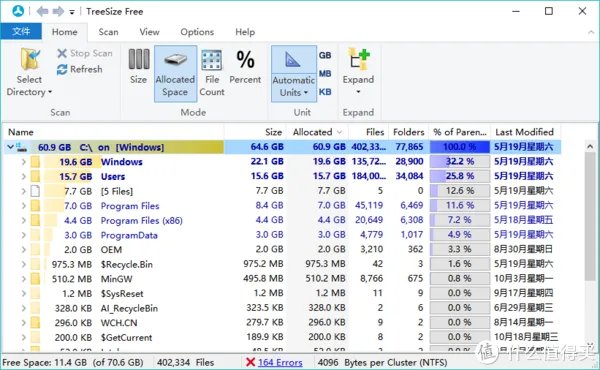This screenshot has height=370, width=600.
Task: Click the Stop Scan icon
Action: point(62,53)
